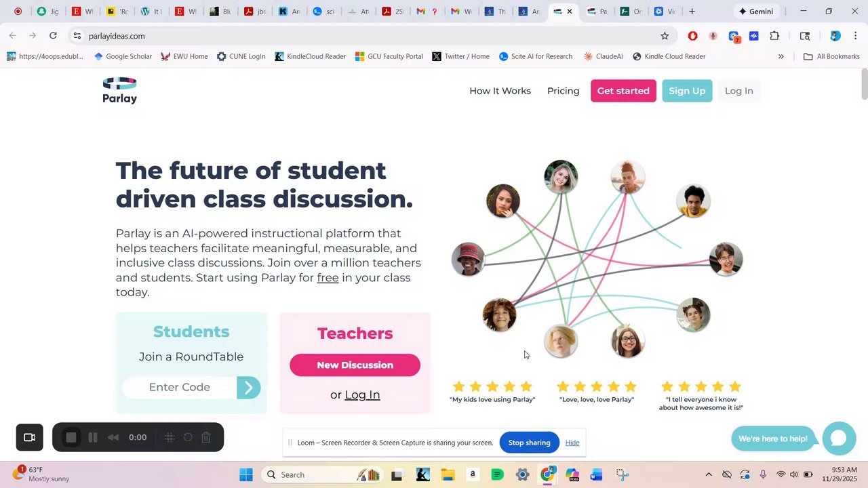
Task: Open the All Bookmarks folder
Action: pyautogui.click(x=831, y=56)
